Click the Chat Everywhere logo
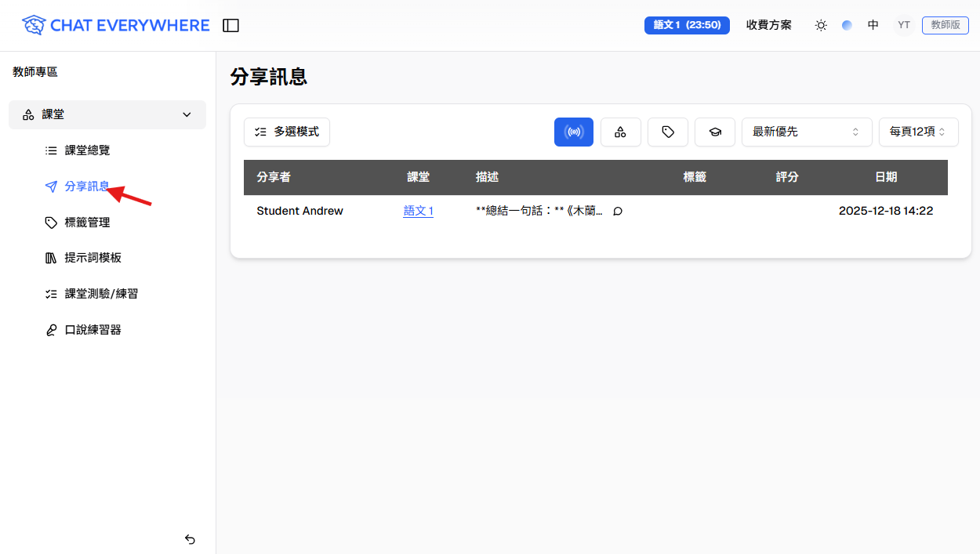The height and width of the screenshot is (554, 980). tap(116, 25)
